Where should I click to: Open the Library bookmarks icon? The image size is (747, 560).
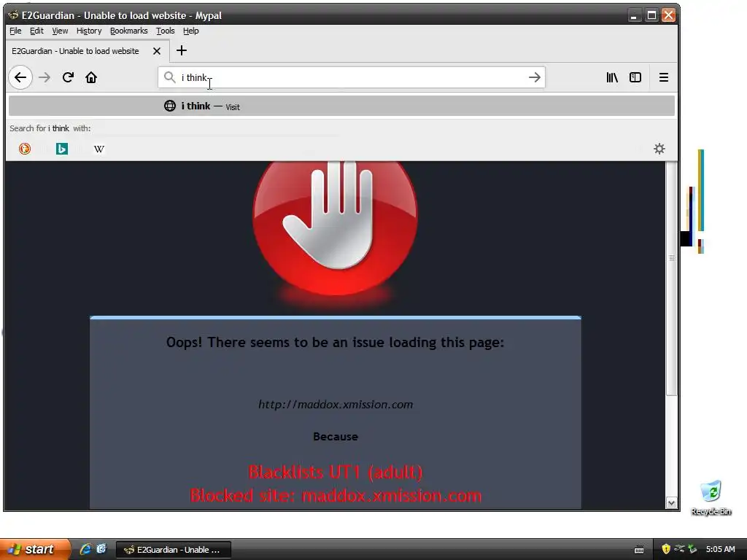tap(612, 77)
